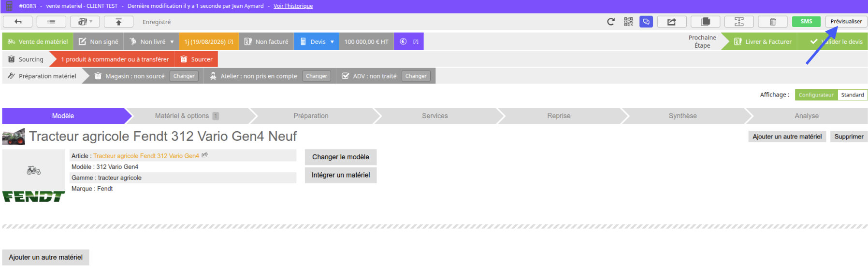Open help mark beside the 1j date
868x276 pixels.
(231, 42)
